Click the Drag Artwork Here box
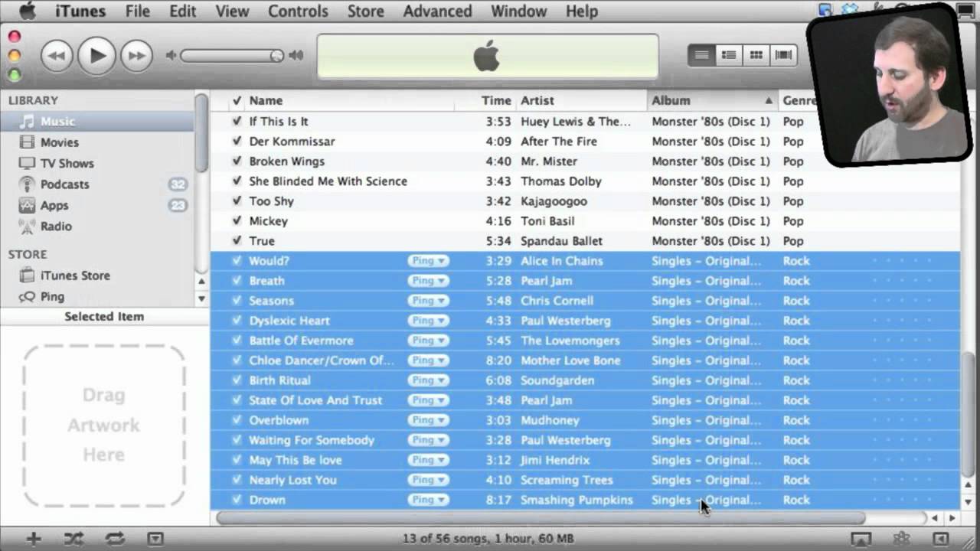Viewport: 980px width, 551px height. click(104, 425)
